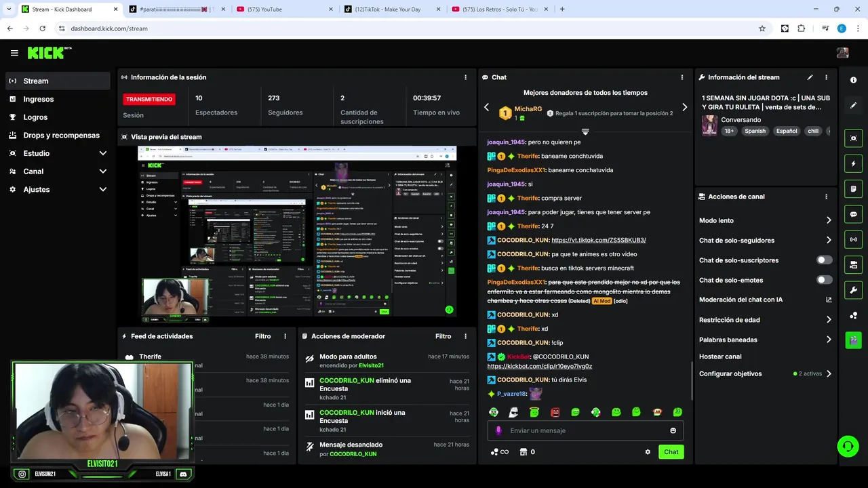Open the vt.tiktok.com link in chat

599,240
